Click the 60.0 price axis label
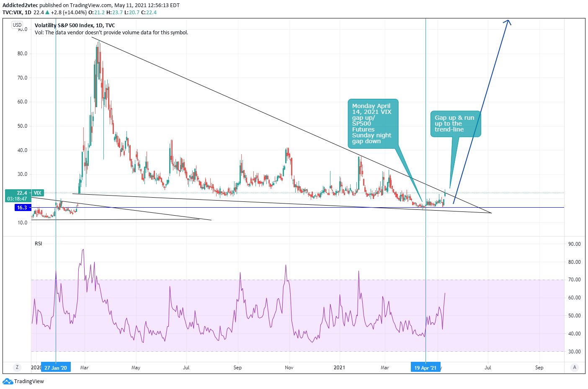Image resolution: width=588 pixels, height=389 pixels. 22,102
